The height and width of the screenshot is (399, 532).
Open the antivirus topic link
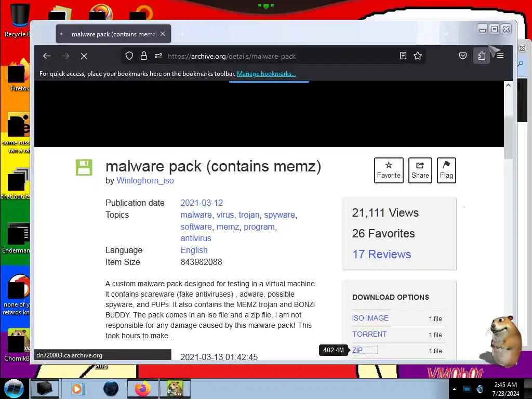tap(196, 238)
